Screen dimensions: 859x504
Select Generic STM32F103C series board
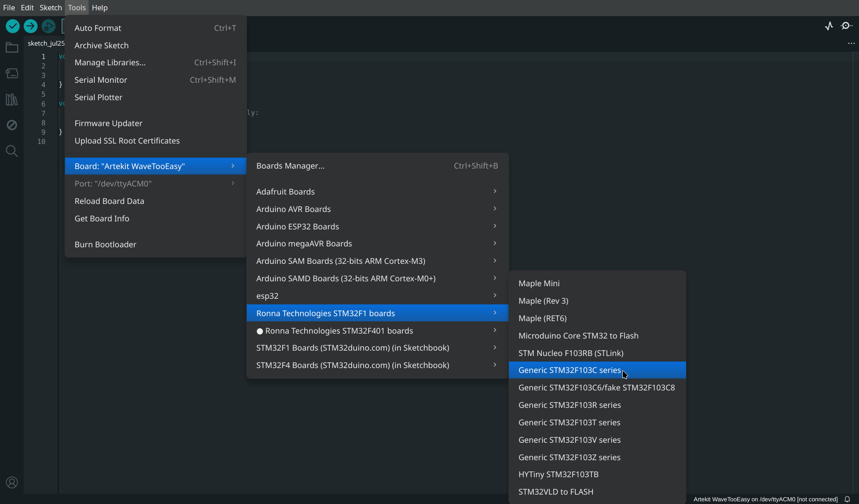click(597, 370)
